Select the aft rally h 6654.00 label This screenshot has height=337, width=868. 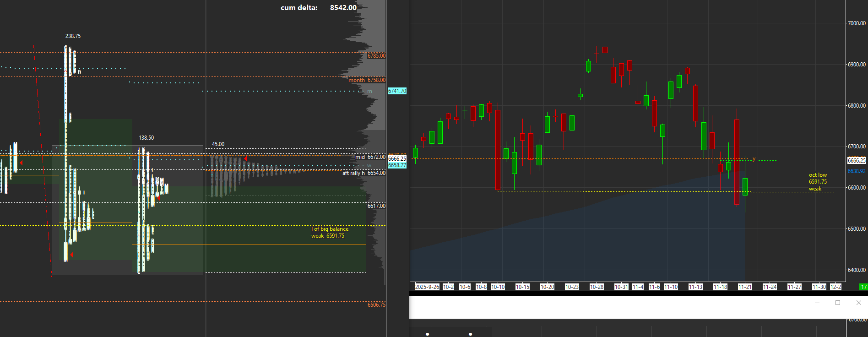[x=364, y=173]
